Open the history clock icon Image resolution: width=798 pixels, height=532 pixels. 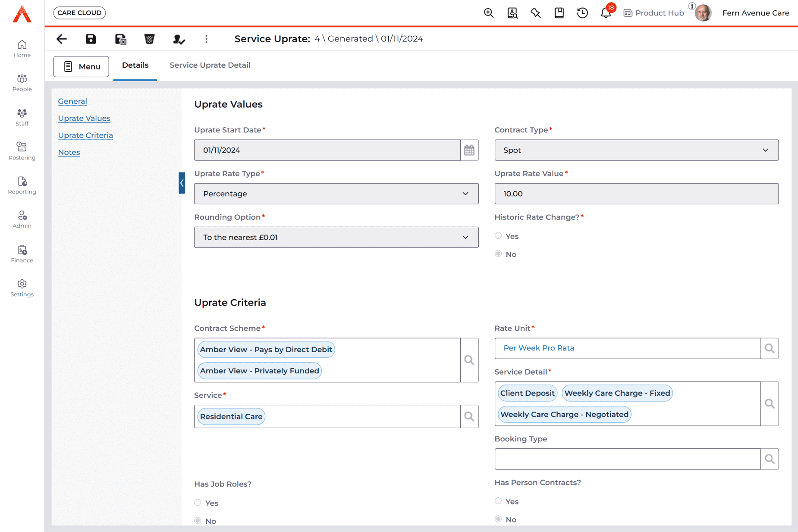coord(582,13)
